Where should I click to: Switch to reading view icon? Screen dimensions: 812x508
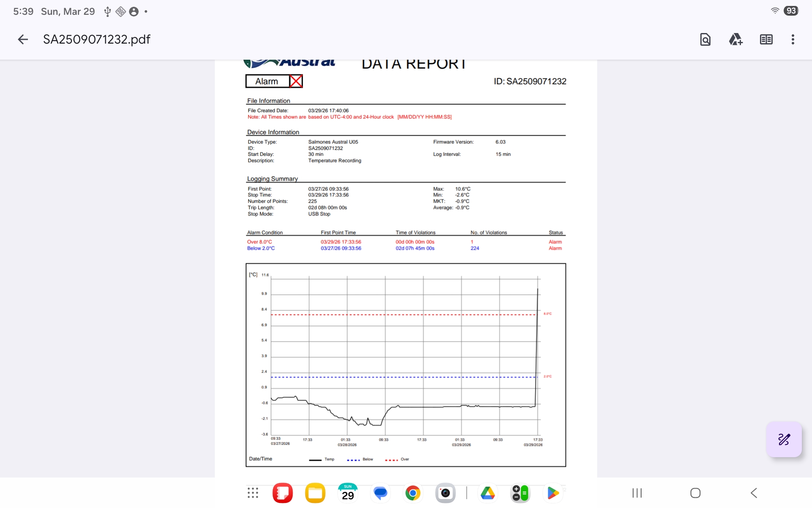pyautogui.click(x=766, y=39)
